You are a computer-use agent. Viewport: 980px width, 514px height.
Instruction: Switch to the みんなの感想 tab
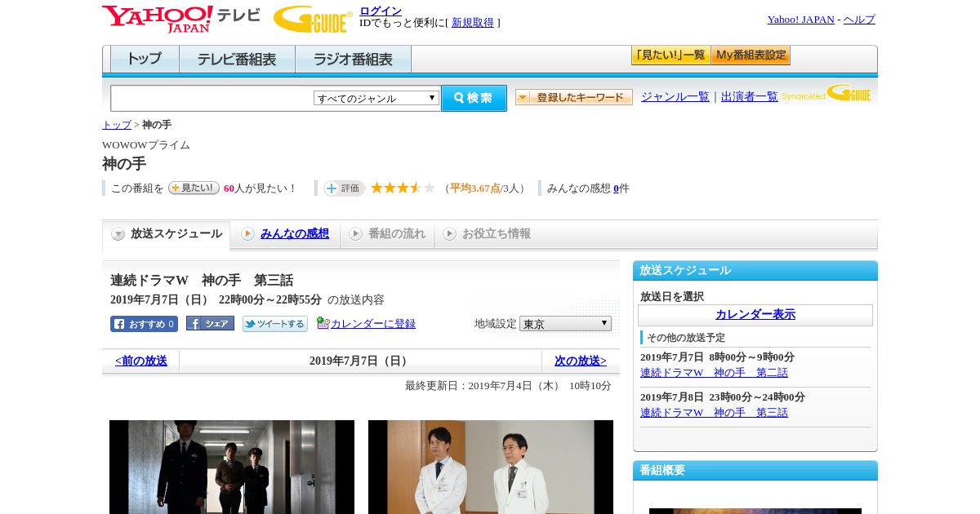click(x=285, y=234)
